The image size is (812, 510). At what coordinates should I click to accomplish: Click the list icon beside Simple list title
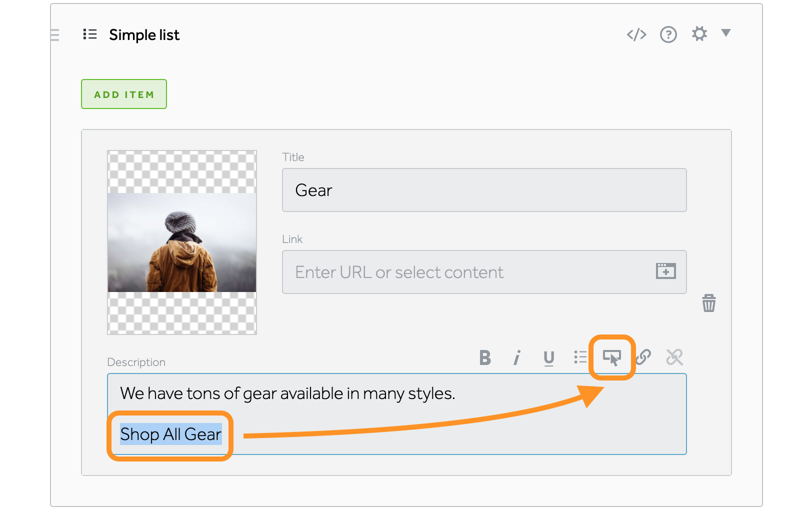coord(90,34)
